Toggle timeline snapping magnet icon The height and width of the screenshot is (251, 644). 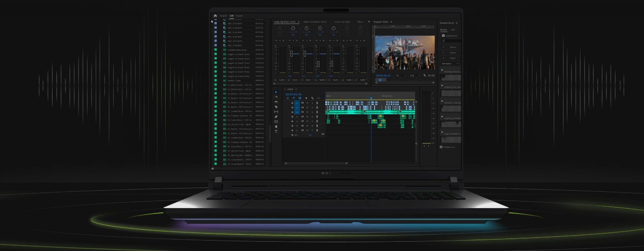point(294,98)
